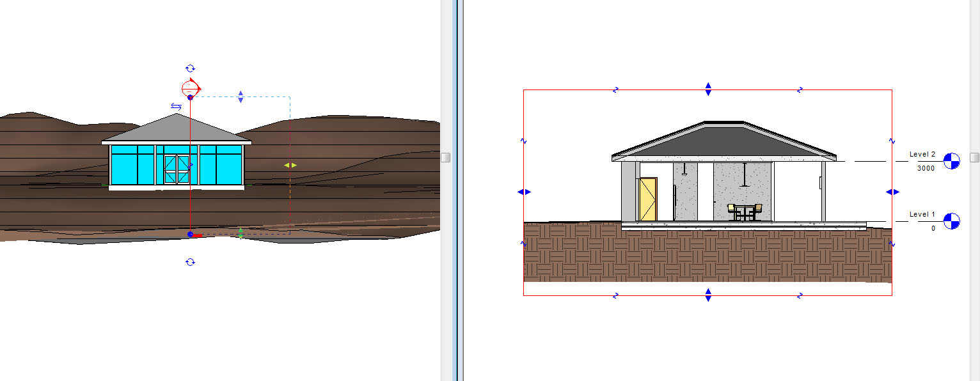Click the section view's vertical scrollbar thumb
Screen dimensions: 980x381
974,157
